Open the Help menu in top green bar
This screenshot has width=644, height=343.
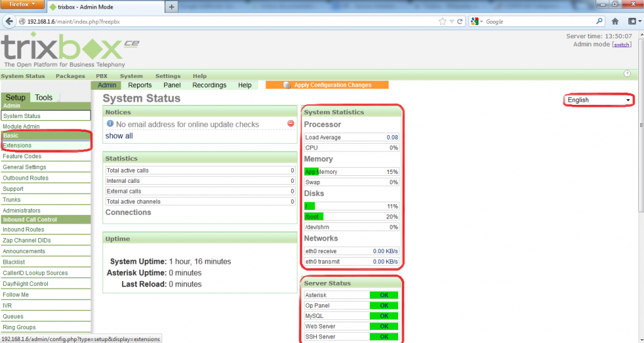[199, 76]
